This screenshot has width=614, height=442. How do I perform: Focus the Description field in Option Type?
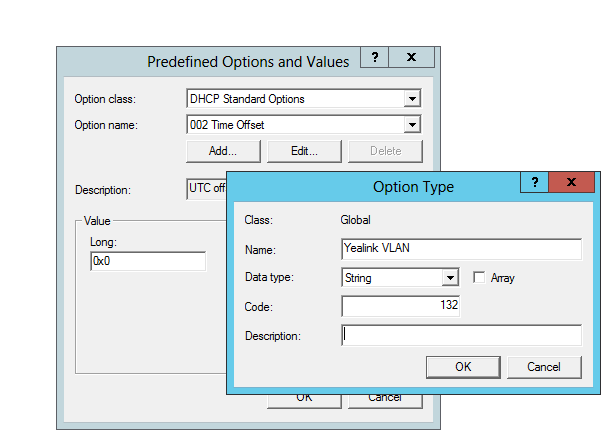[x=462, y=335]
